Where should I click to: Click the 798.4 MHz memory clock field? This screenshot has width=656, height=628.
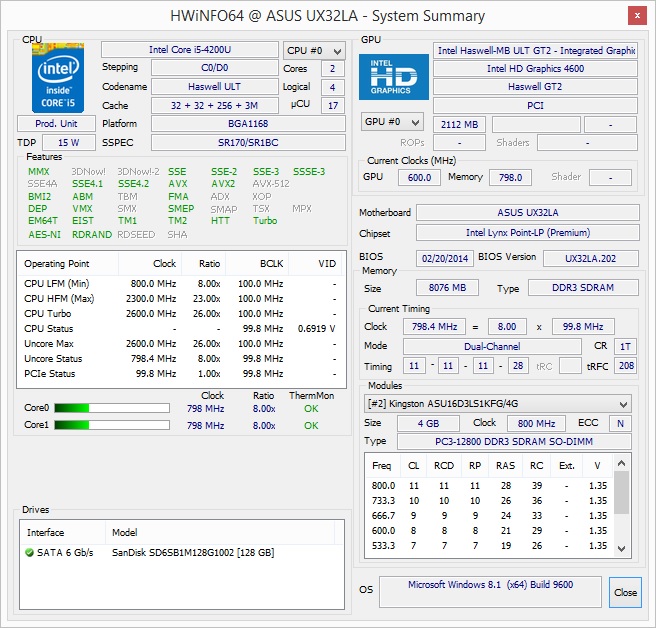click(x=434, y=326)
